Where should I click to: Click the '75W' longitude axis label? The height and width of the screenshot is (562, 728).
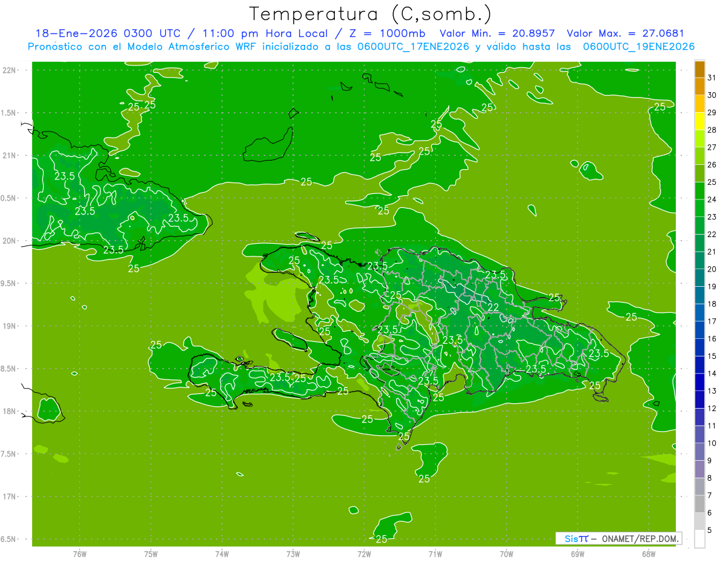pyautogui.click(x=150, y=554)
